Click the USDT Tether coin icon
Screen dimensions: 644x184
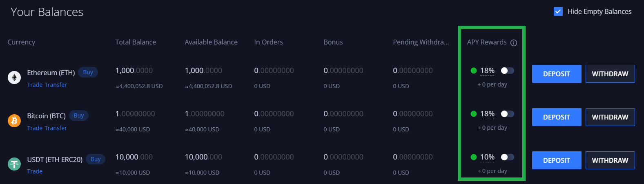click(14, 164)
